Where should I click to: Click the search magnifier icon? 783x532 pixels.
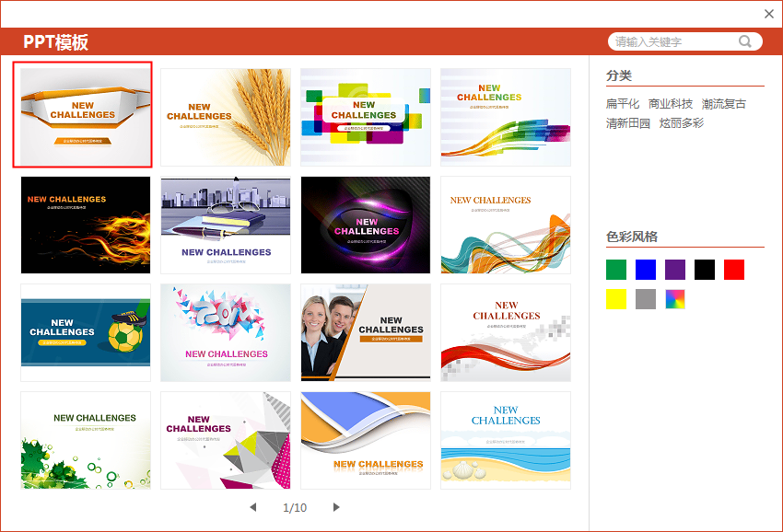(x=745, y=41)
